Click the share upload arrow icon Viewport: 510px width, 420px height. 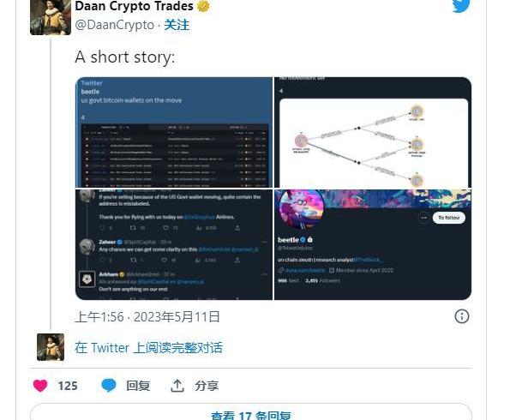tap(177, 386)
